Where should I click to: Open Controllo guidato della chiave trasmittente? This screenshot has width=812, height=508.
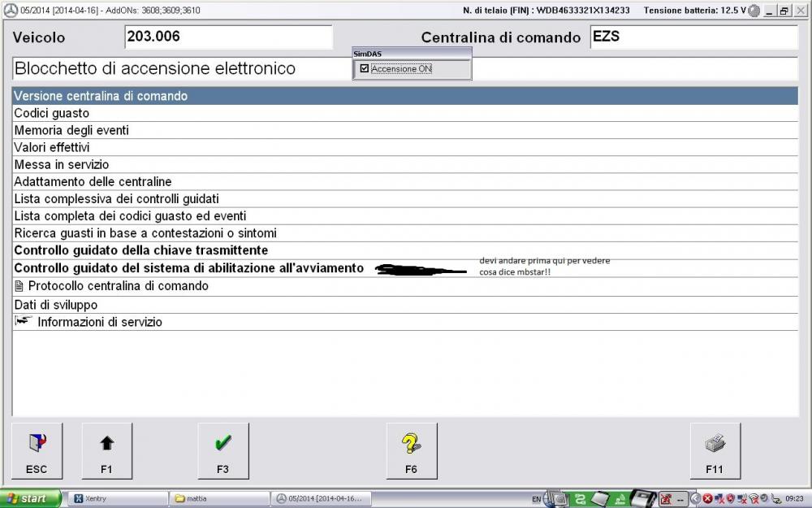coord(141,250)
